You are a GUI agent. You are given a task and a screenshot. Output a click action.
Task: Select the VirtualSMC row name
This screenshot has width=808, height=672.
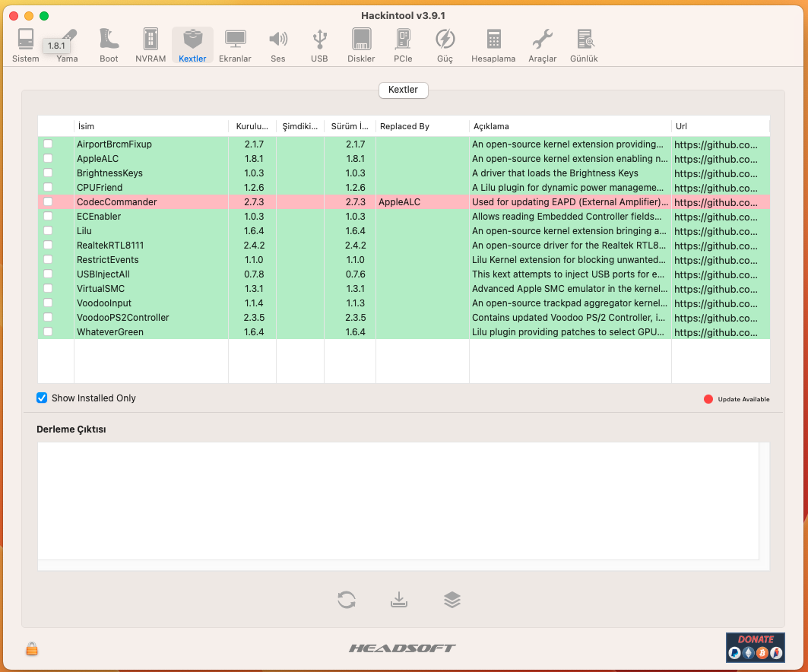tap(100, 289)
